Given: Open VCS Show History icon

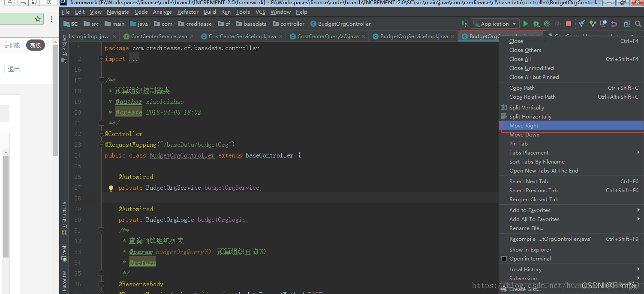Looking at the screenshot, I should point(603,24).
